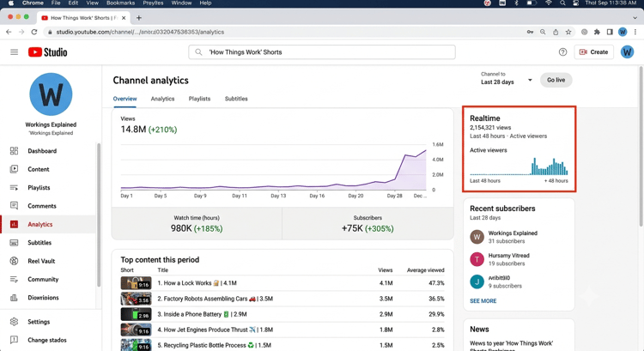Click the YouTube Studio logo
Screen dimensions: 644x351
pos(47,52)
